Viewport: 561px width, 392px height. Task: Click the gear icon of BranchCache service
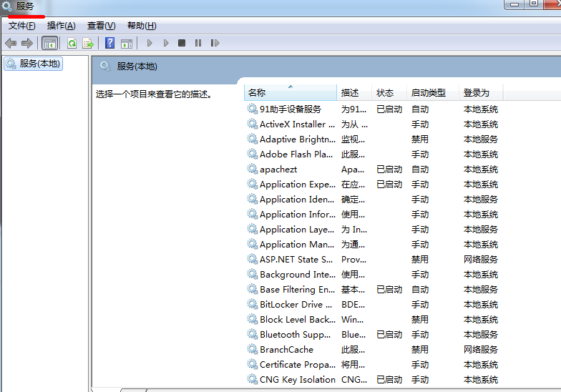252,349
